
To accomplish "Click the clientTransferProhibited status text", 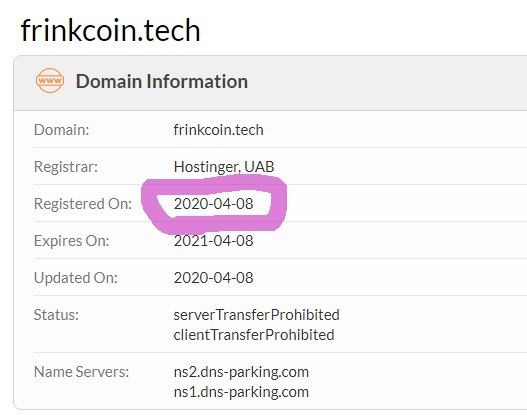I will (254, 335).
